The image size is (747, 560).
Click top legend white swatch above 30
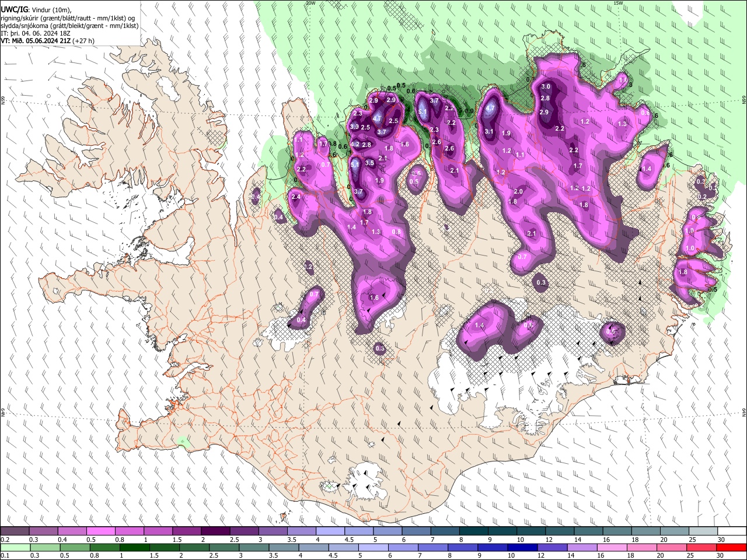point(732,531)
